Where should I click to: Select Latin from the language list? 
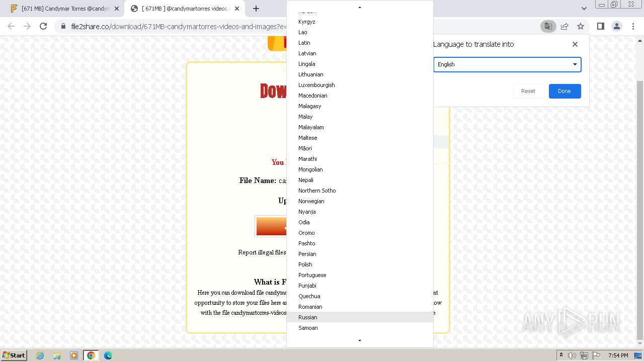tap(360, 43)
